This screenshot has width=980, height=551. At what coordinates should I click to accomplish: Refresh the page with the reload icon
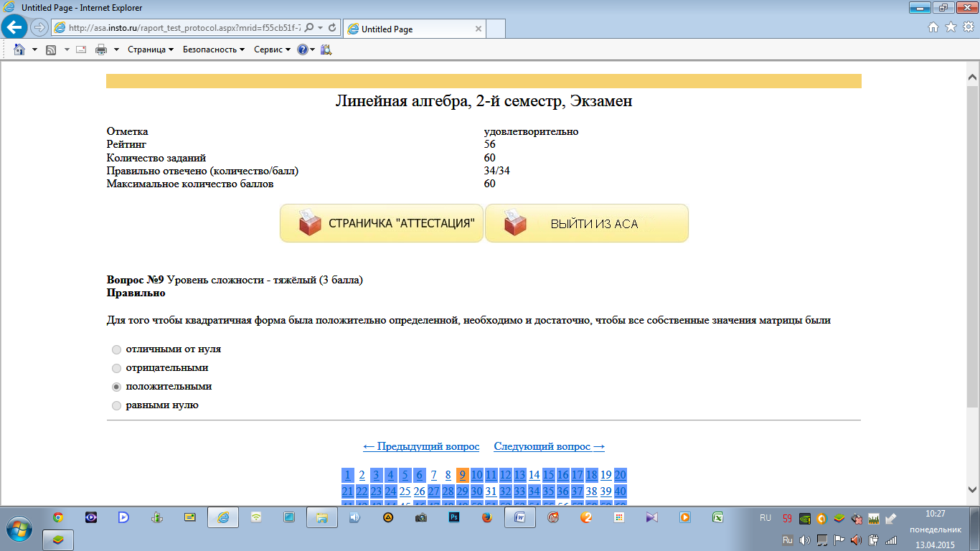pyautogui.click(x=332, y=27)
